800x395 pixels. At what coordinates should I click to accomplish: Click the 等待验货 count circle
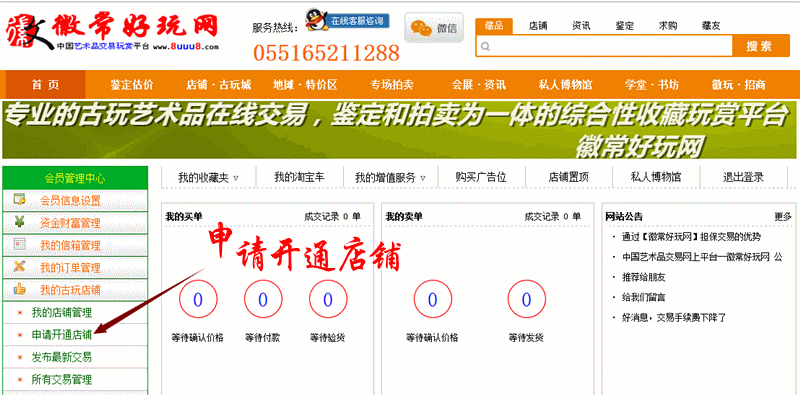click(x=328, y=300)
